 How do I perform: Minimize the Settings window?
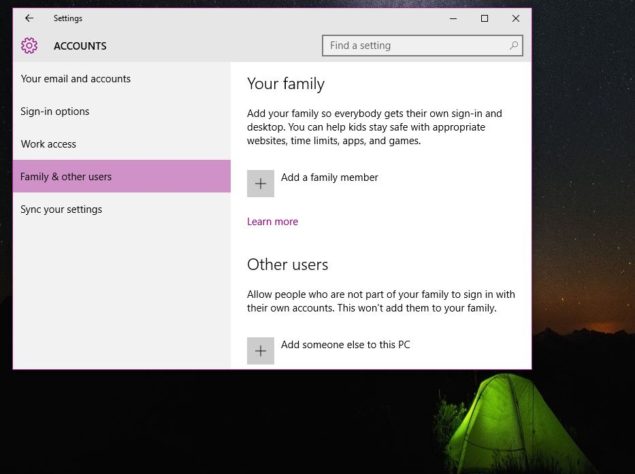point(453,18)
